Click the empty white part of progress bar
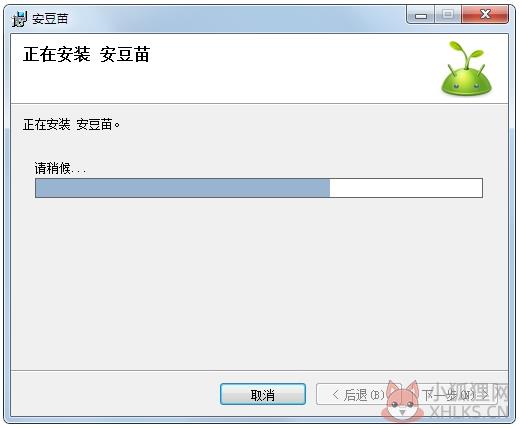The image size is (520, 428). click(x=406, y=188)
